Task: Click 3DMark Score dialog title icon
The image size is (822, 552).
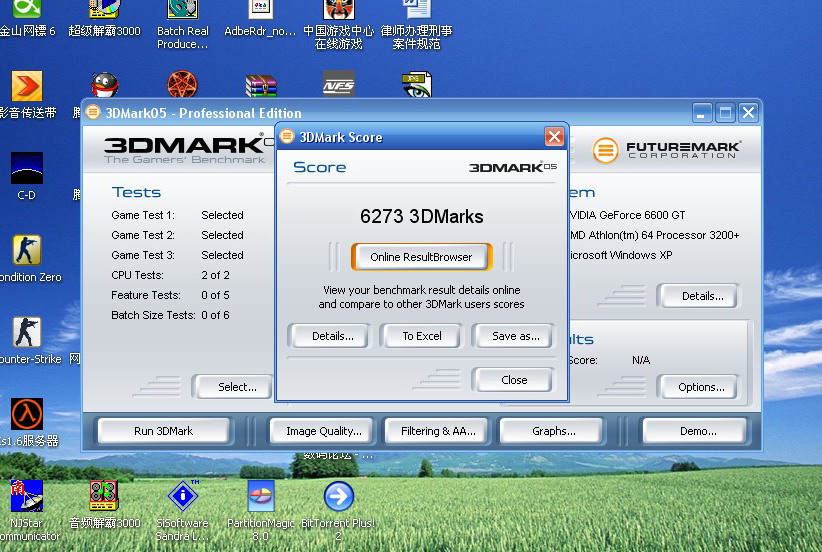Action: pos(287,137)
